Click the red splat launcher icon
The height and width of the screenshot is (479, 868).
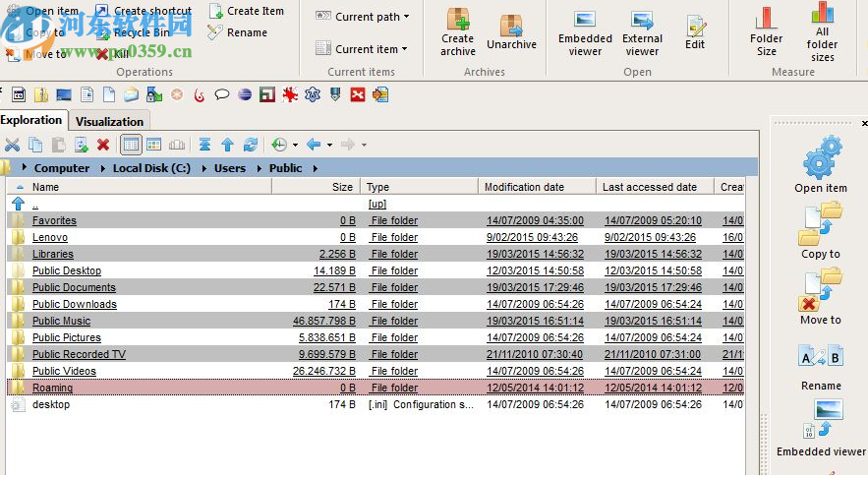point(290,95)
